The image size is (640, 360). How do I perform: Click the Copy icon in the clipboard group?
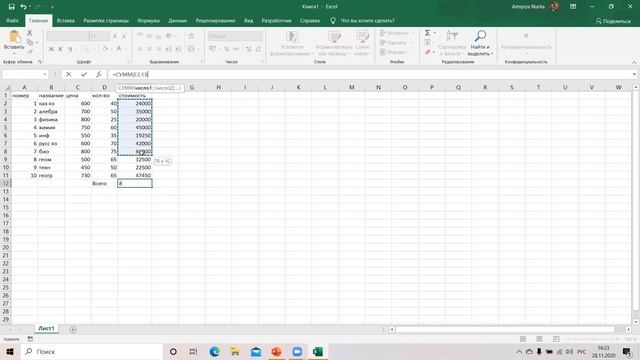tap(30, 42)
